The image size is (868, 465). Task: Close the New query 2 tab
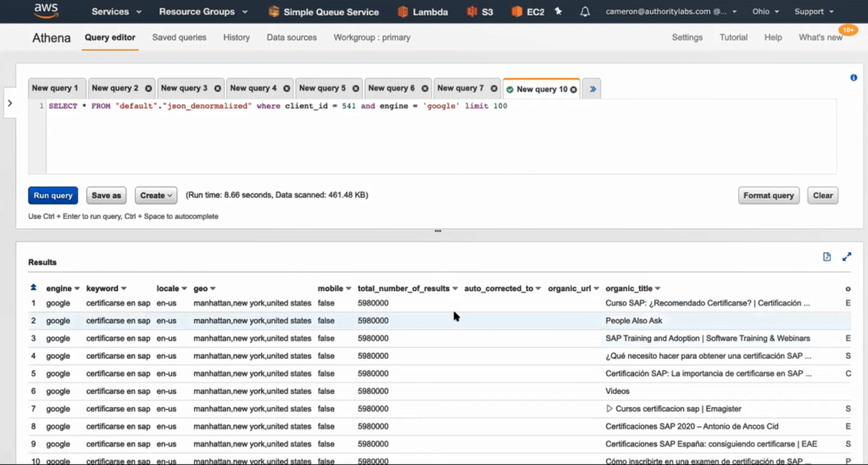tap(148, 88)
